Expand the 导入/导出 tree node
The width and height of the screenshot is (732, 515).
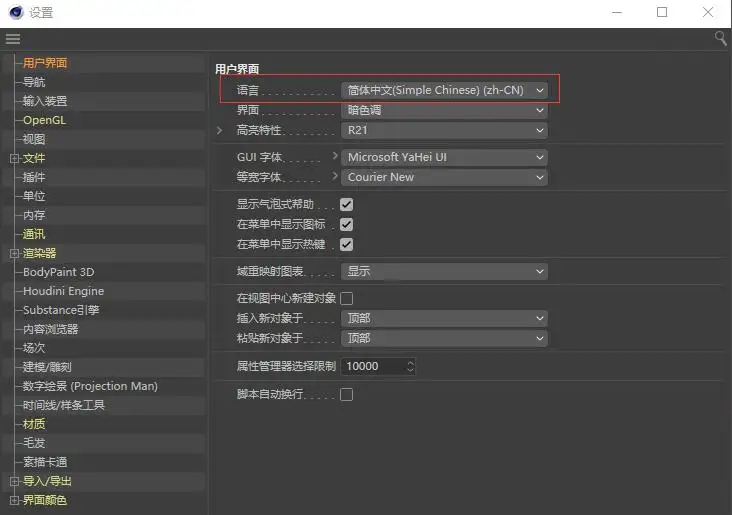pyautogui.click(x=14, y=481)
